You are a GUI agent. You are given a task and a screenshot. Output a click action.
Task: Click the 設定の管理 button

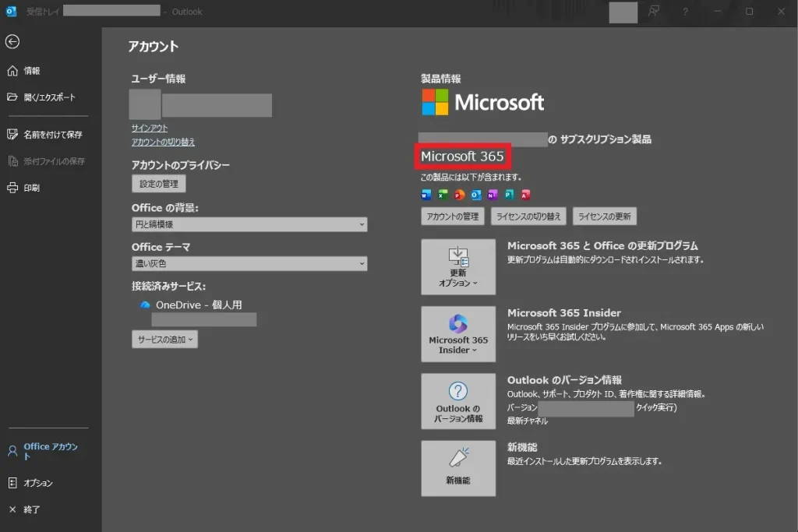tap(159, 184)
